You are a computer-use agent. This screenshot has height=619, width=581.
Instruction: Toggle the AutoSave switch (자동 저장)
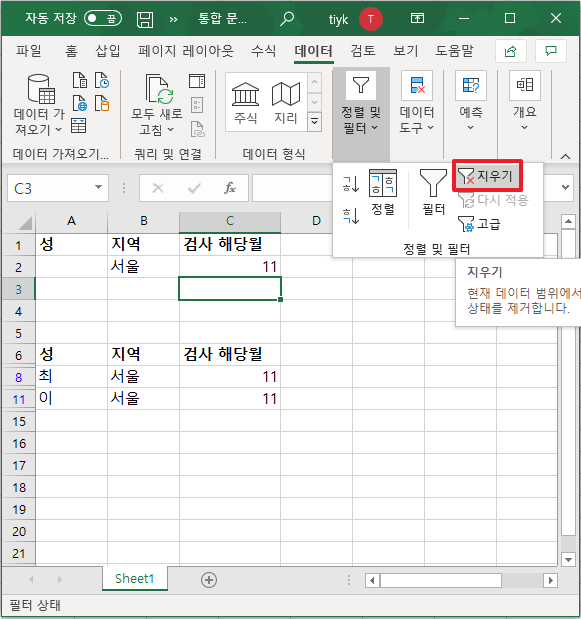pos(103,18)
